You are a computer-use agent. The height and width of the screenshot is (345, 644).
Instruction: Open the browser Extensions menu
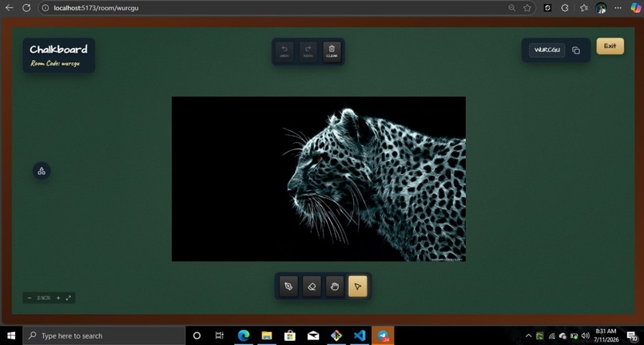pos(565,8)
